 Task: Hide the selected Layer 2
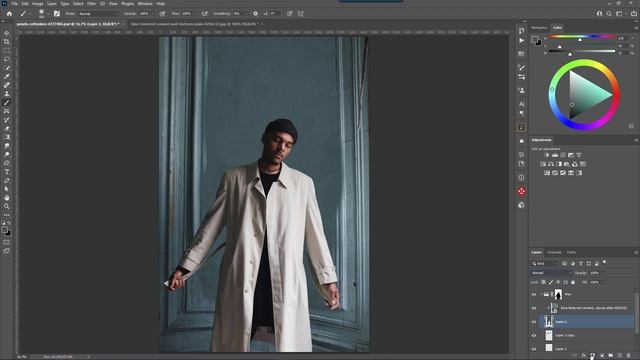533,322
